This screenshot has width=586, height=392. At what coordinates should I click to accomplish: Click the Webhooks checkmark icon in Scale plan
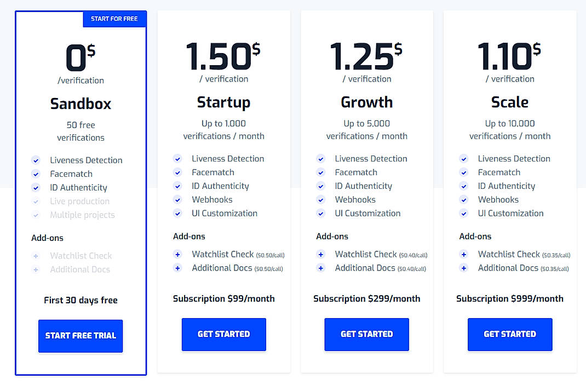click(464, 199)
